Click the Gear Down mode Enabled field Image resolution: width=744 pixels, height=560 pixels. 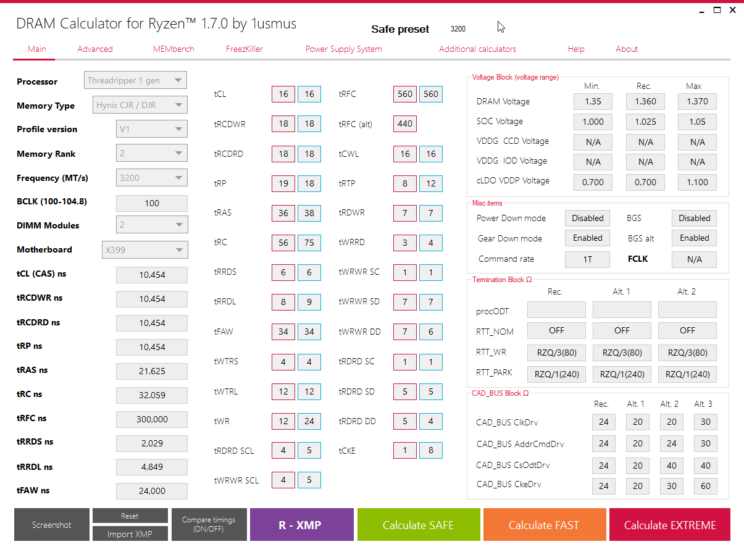(x=587, y=238)
